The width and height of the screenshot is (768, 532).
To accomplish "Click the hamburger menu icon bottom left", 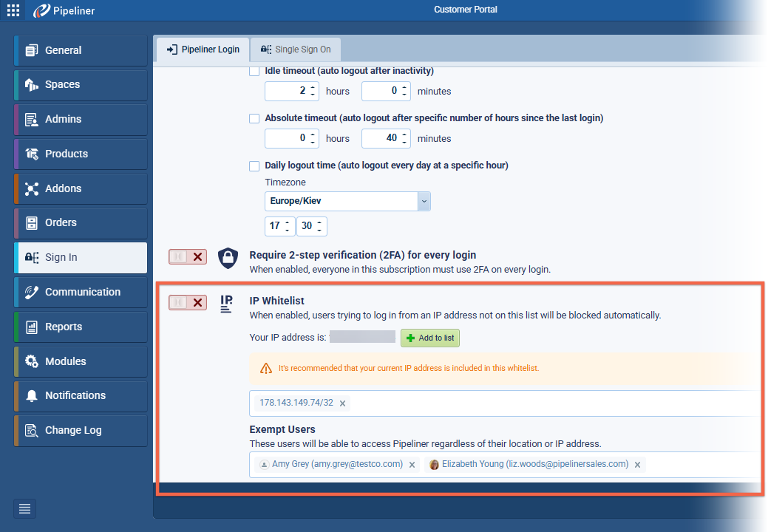I will (x=24, y=508).
